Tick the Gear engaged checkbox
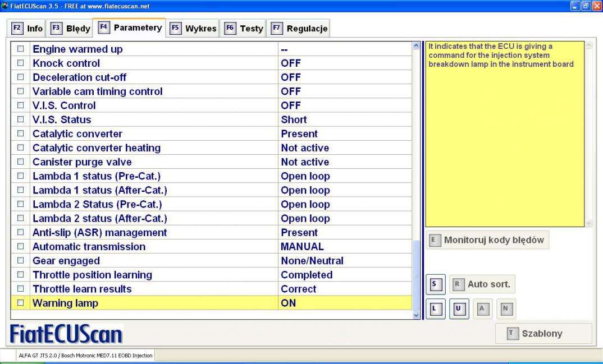Image resolution: width=603 pixels, height=364 pixels. tap(20, 261)
